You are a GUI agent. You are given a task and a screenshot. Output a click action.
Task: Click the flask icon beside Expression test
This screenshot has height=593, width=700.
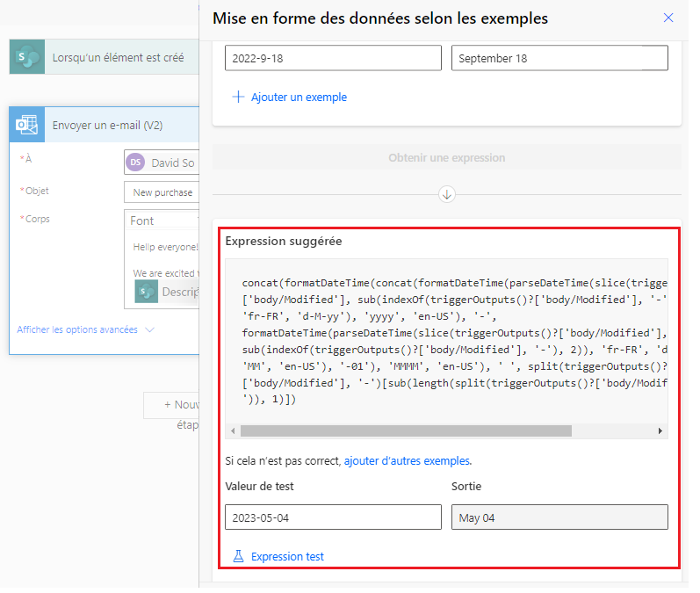(238, 556)
